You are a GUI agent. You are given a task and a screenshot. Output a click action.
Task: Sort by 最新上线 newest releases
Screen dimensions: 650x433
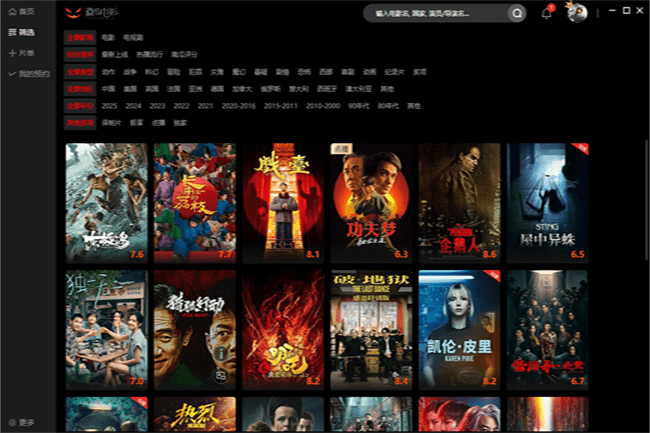[x=115, y=54]
